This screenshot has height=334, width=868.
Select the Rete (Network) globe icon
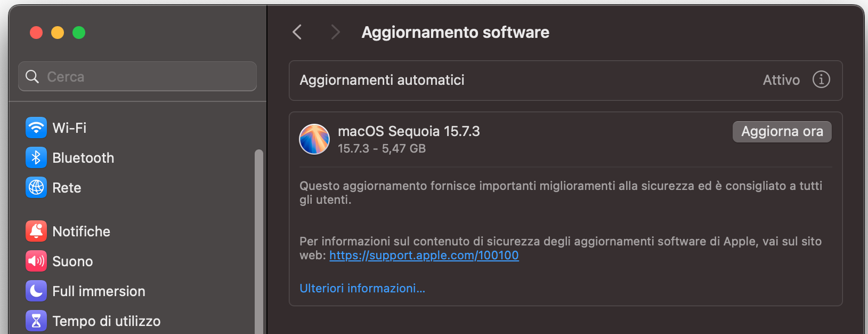(x=36, y=187)
